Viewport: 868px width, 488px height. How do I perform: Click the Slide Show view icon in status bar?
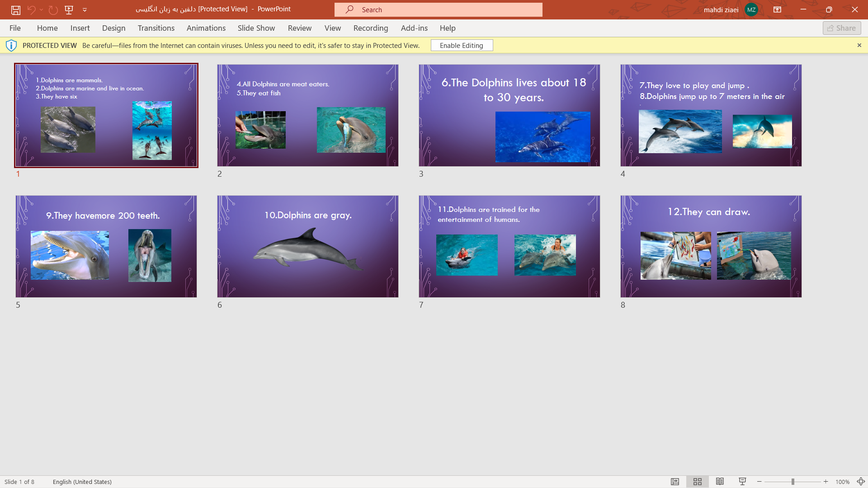[742, 481]
